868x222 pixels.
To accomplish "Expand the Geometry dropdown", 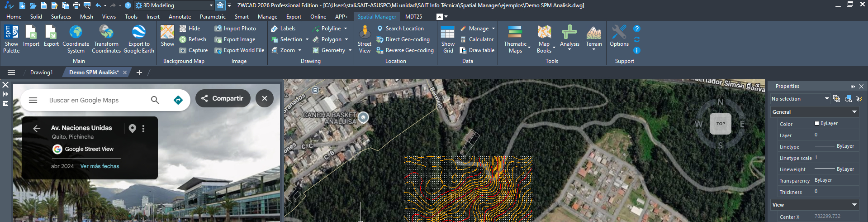I will 350,50.
